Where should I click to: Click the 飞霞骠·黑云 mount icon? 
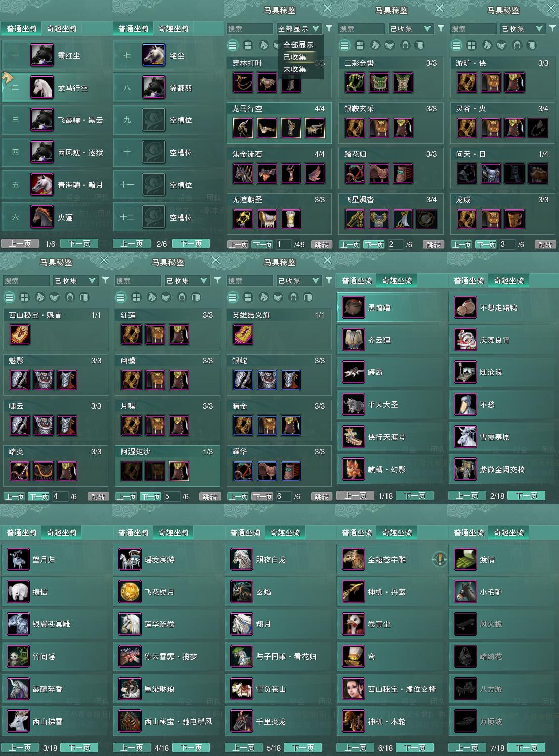coord(42,120)
